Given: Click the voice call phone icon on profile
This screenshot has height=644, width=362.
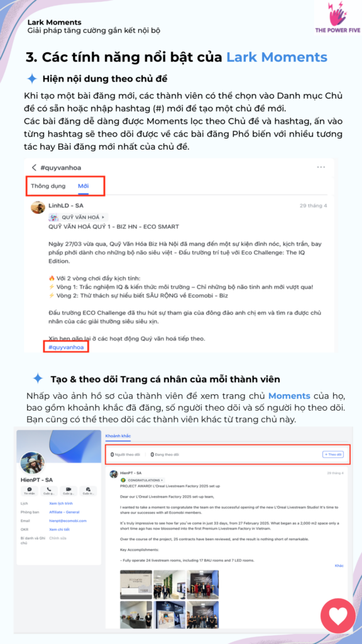Looking at the screenshot, I should tap(48, 491).
